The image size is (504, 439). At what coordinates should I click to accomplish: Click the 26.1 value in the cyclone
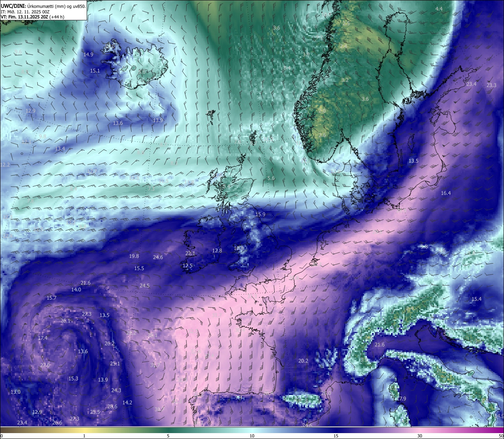pos(65,321)
